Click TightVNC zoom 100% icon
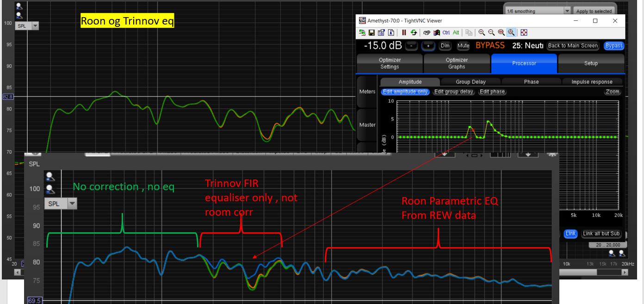 pos(501,32)
